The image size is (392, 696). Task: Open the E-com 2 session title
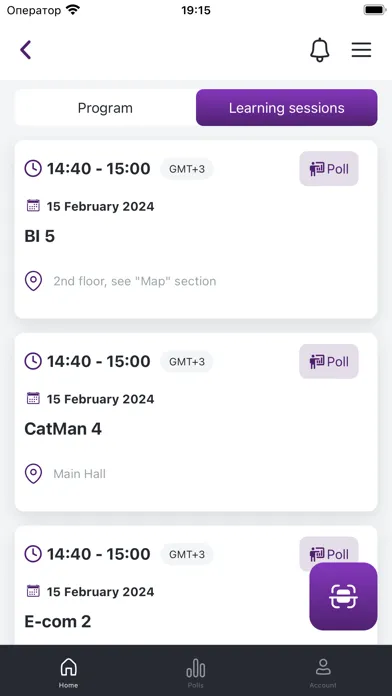click(58, 621)
